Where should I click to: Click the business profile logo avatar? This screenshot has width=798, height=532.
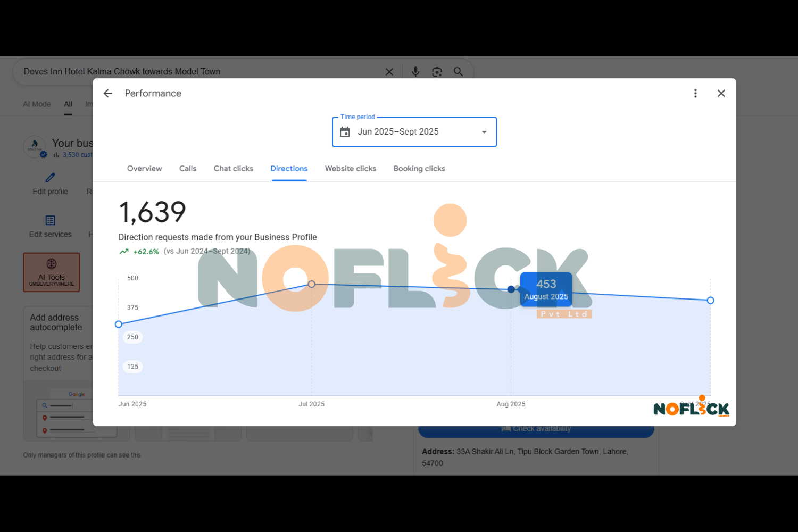coord(35,147)
